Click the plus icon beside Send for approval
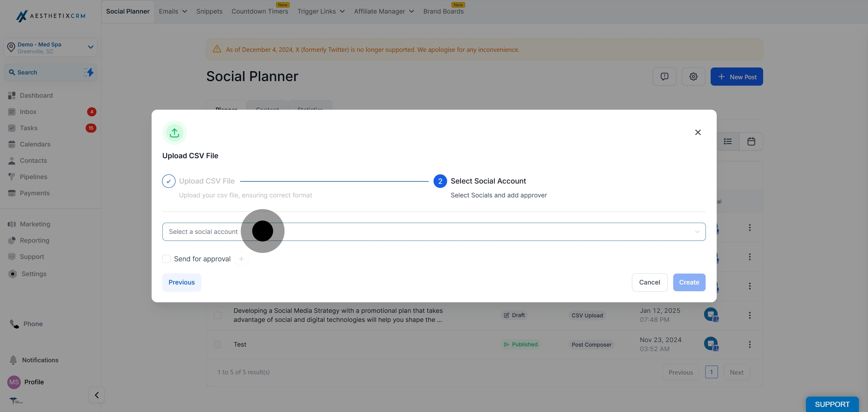This screenshot has width=868, height=412. tap(241, 259)
